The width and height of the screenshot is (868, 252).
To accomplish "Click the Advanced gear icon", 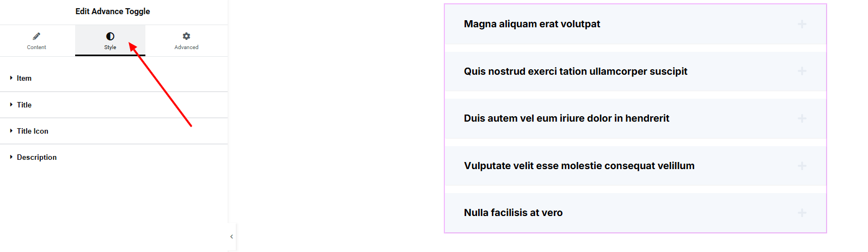I will coord(186,36).
